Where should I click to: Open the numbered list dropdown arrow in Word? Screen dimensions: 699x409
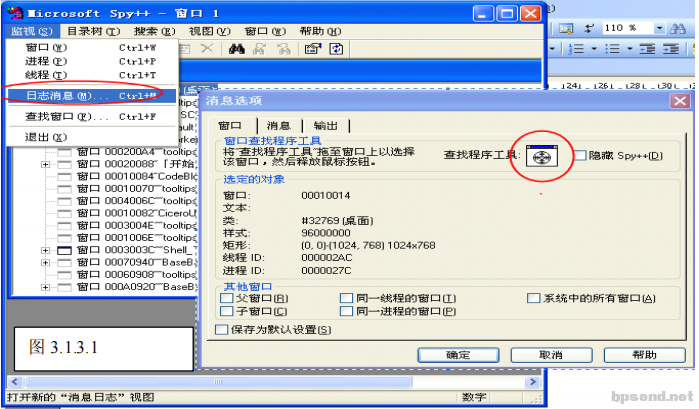594,48
